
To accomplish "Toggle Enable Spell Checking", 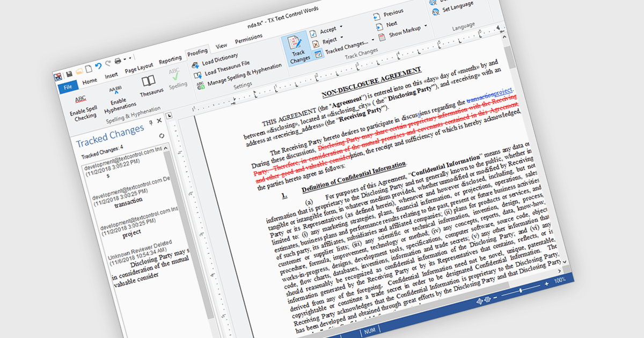I will pos(83,107).
